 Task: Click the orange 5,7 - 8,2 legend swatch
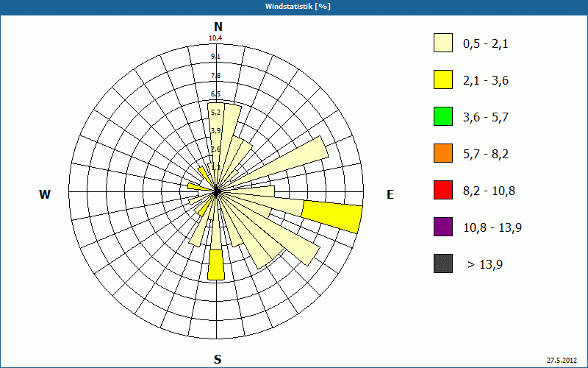point(443,153)
